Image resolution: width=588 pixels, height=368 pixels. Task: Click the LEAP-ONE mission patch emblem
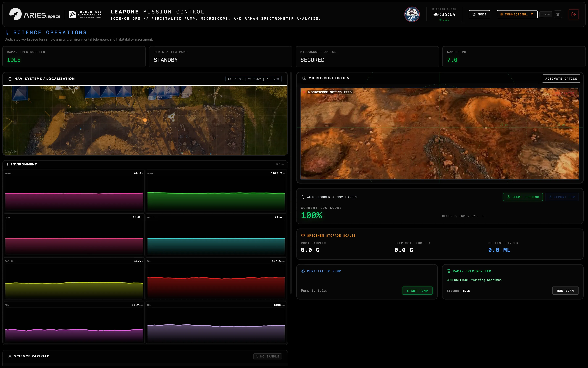click(412, 14)
